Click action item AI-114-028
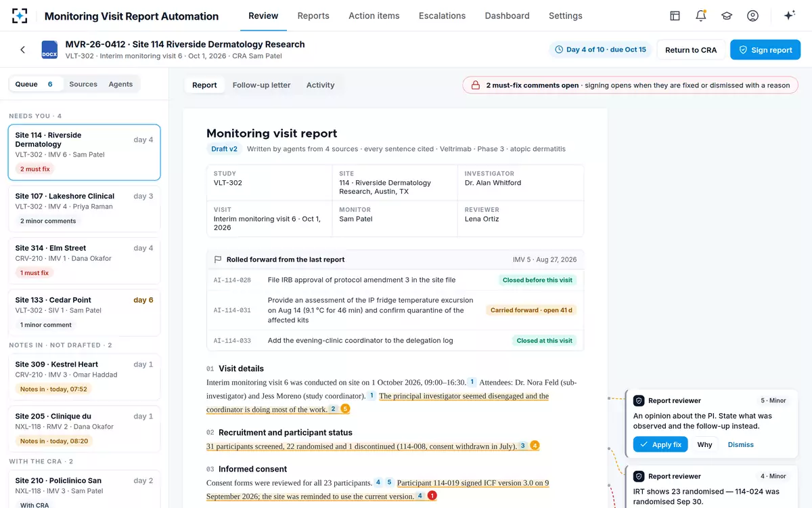The image size is (812, 508). pyautogui.click(x=395, y=280)
